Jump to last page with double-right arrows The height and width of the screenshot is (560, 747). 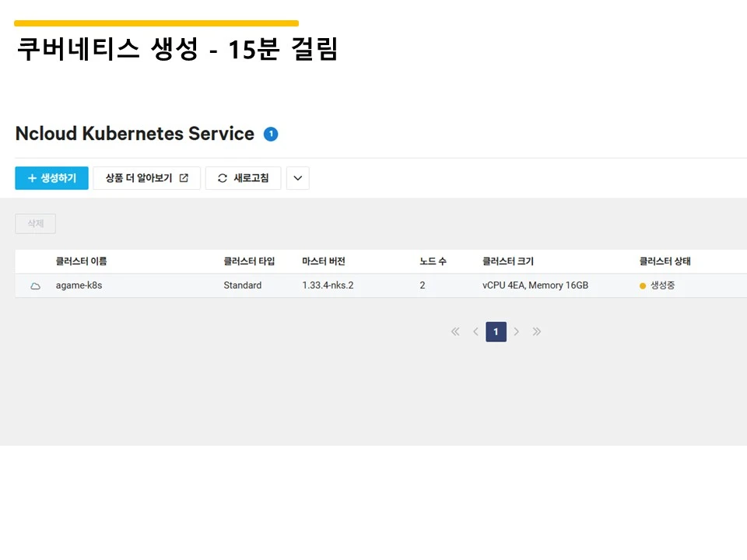(x=537, y=331)
